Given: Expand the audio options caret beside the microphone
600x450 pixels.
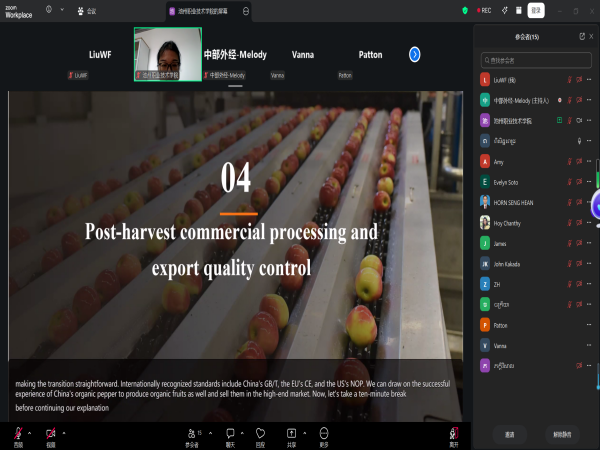Looking at the screenshot, I should (x=29, y=433).
